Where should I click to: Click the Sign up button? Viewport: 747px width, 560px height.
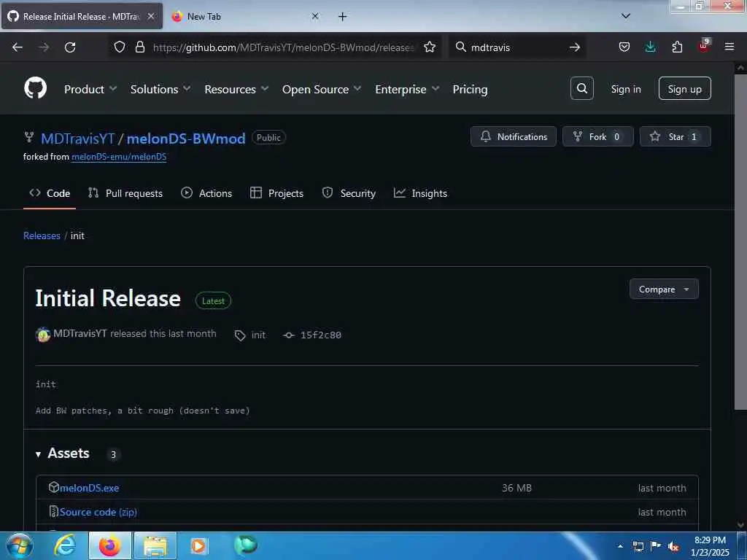[x=684, y=88]
